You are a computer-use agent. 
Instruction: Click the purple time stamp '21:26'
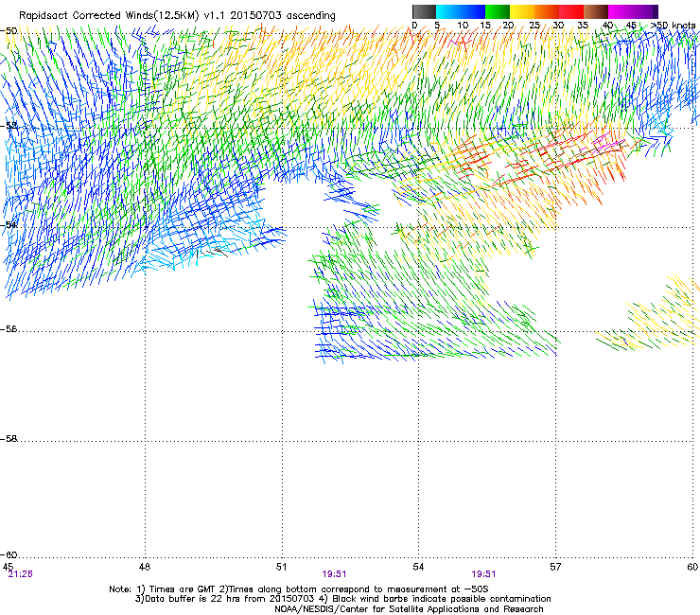coord(21,574)
